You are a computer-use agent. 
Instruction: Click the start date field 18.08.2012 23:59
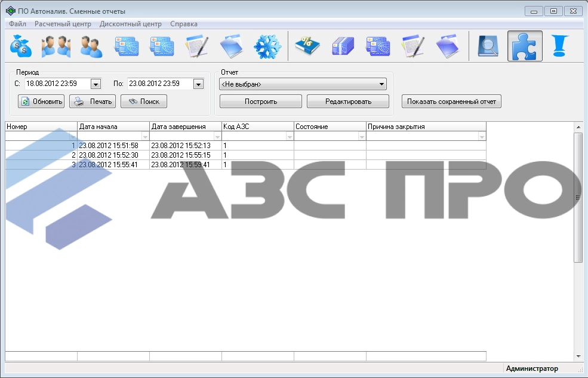58,84
